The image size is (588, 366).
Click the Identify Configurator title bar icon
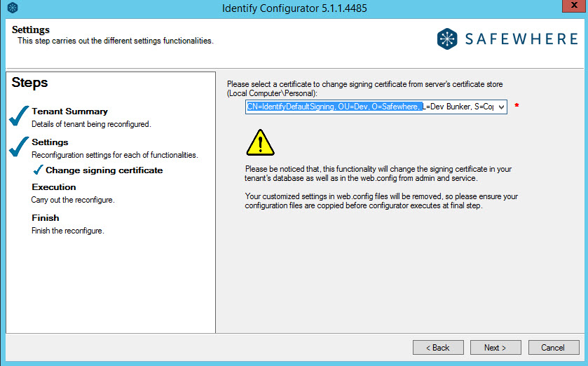pyautogui.click(x=12, y=8)
